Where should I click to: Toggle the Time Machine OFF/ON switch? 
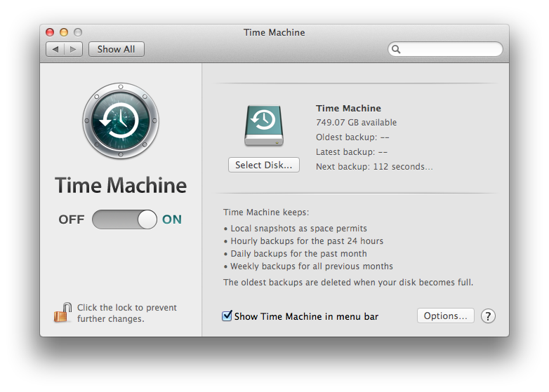coord(124,219)
